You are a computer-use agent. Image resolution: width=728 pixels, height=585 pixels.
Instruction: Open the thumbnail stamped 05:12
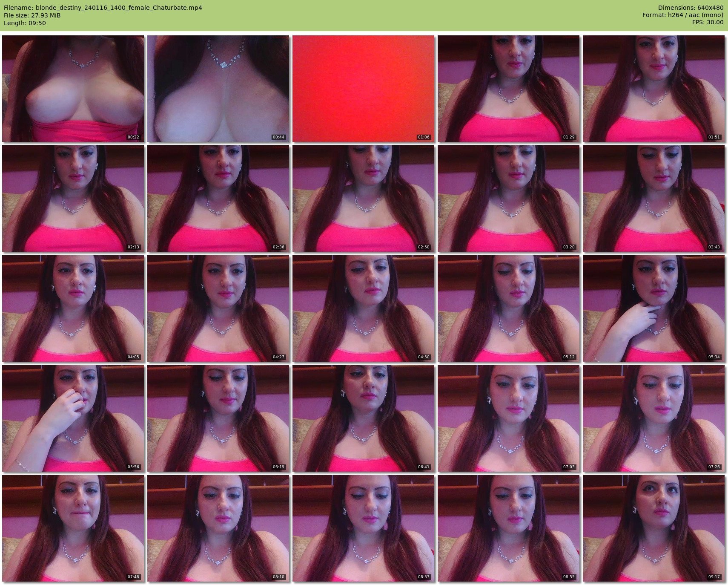coord(508,308)
